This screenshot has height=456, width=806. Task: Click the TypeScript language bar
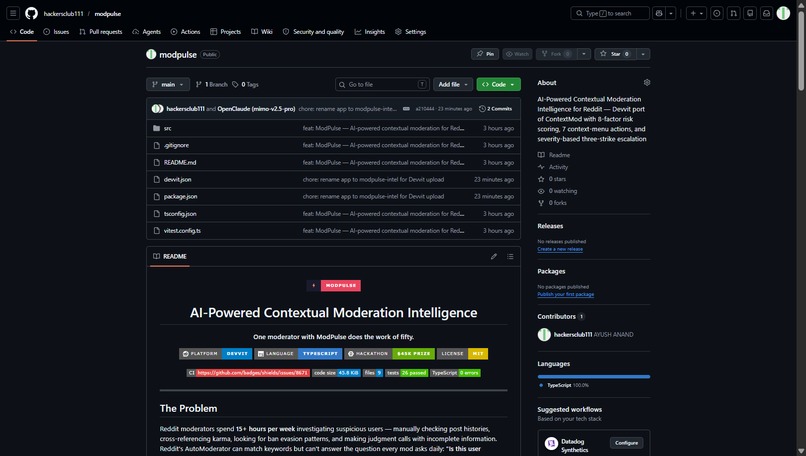[594, 377]
